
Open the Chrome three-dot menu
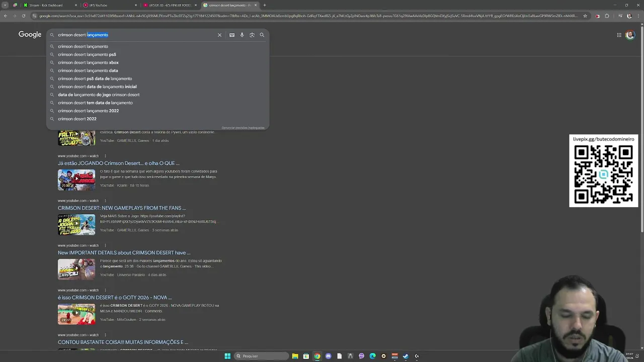pos(638,16)
